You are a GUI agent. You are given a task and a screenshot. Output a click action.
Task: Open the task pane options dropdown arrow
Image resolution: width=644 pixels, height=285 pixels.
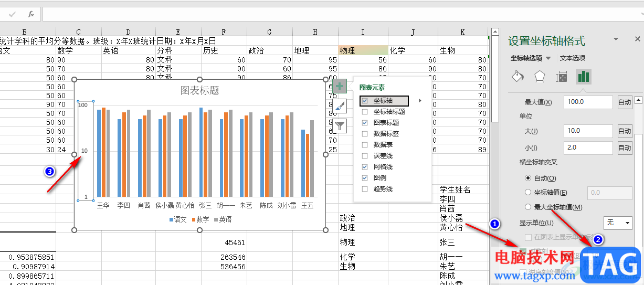[616, 39]
